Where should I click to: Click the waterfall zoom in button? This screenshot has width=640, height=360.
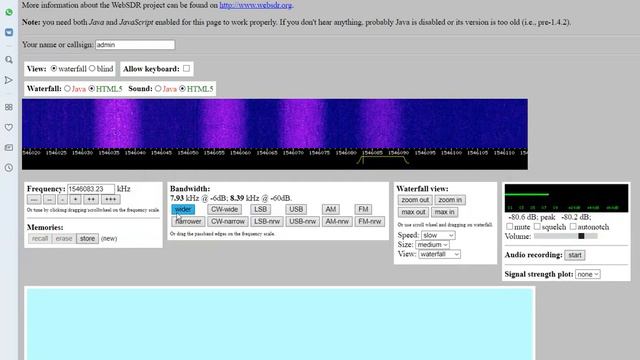point(450,200)
